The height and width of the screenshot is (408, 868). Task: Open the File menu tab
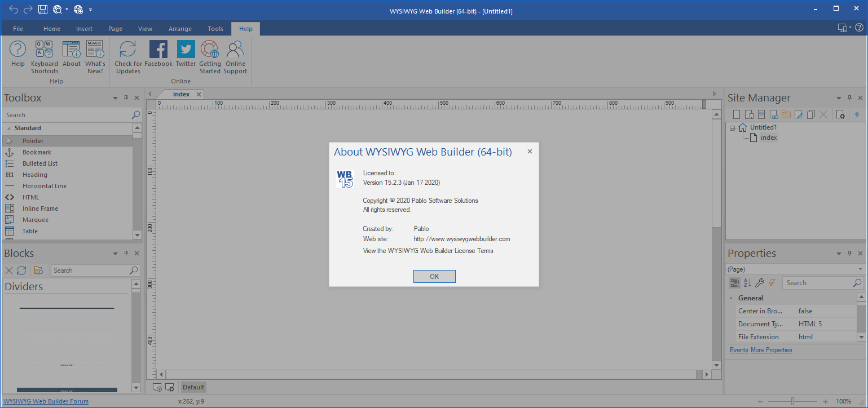[x=18, y=29]
